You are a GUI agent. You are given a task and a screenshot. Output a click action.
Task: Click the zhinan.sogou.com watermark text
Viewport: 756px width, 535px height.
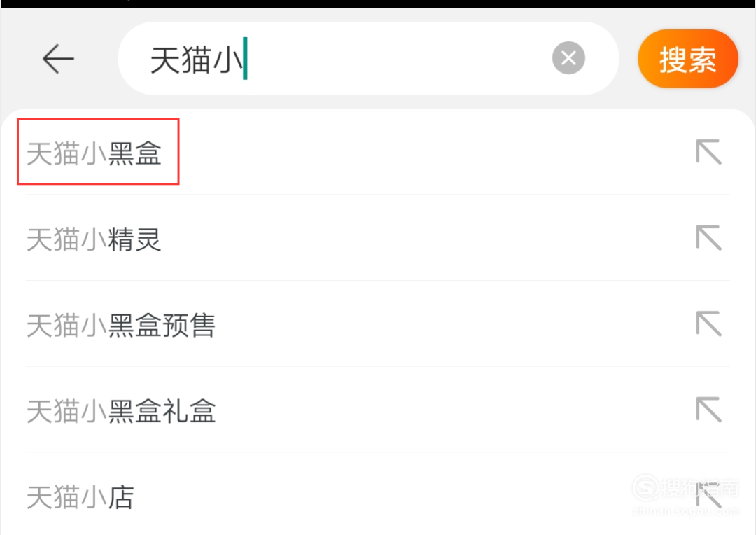click(x=685, y=511)
